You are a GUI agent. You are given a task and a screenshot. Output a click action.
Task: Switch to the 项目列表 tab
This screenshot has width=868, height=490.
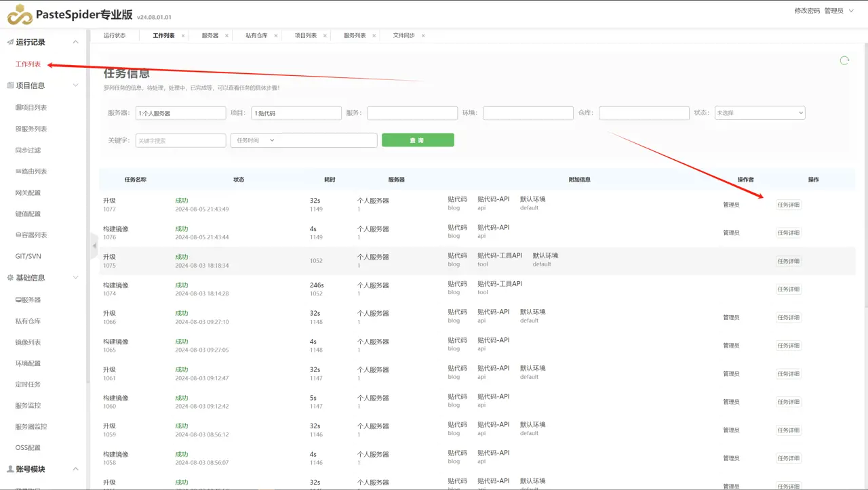(x=305, y=36)
